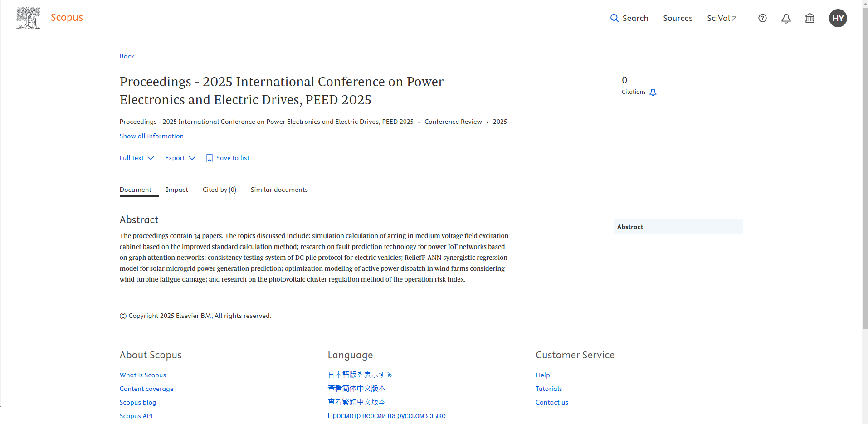The height and width of the screenshot is (424, 868).
Task: Expand the Export dropdown
Action: [x=180, y=158]
